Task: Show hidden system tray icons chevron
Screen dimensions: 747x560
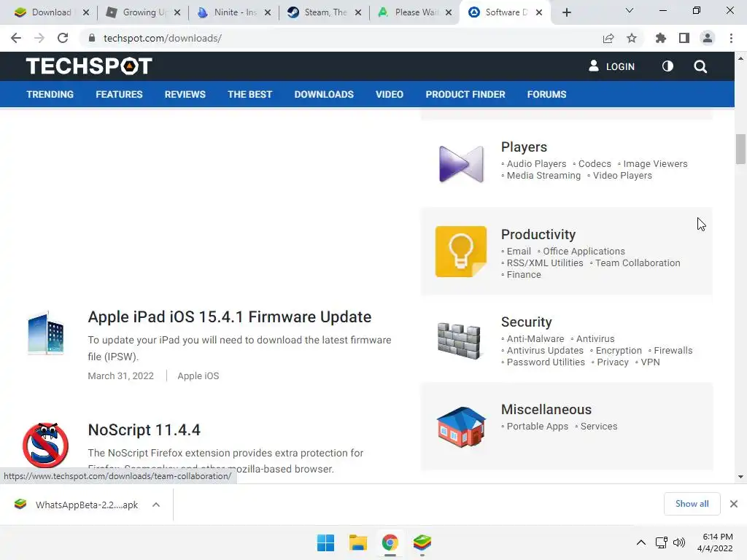Action: pos(641,542)
